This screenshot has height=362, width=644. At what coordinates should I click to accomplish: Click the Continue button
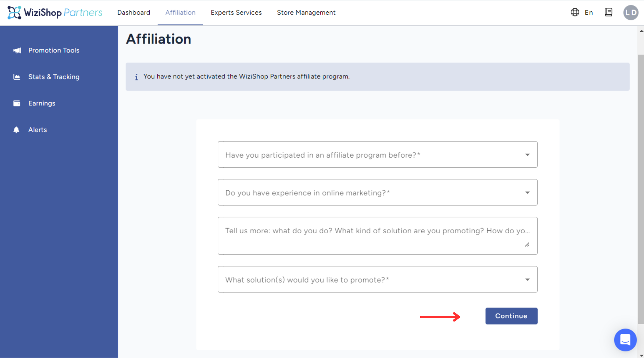point(511,316)
